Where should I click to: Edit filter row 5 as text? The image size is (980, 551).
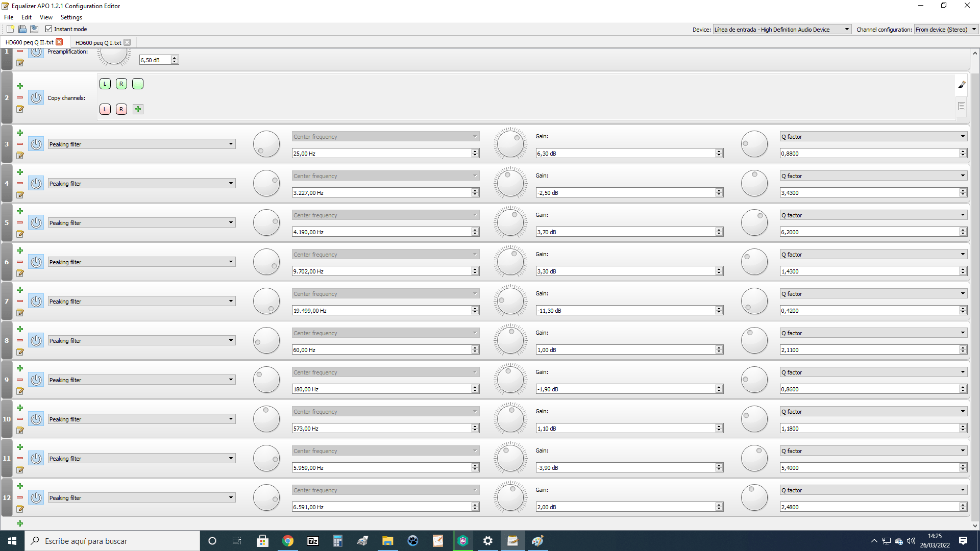click(20, 234)
